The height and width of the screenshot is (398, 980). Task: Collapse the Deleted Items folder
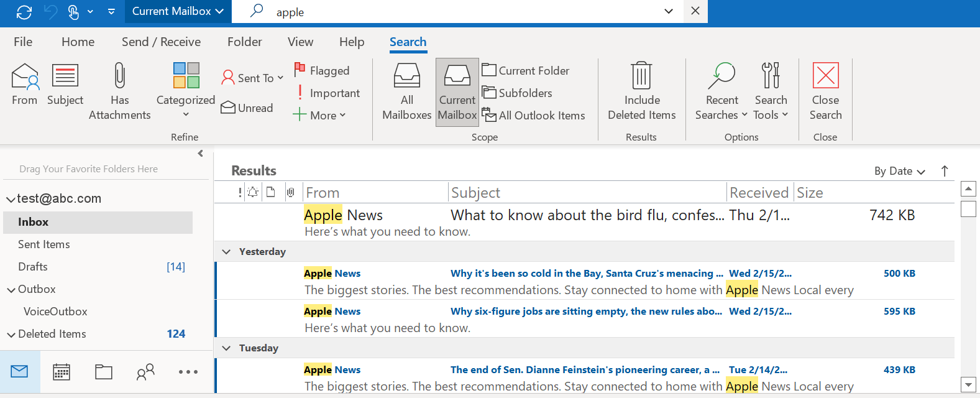pyautogui.click(x=11, y=335)
